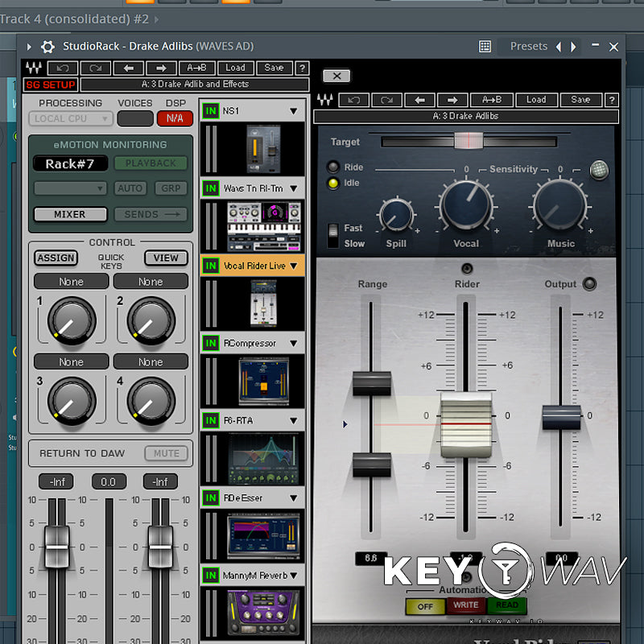644x644 pixels.
Task: Bypass Vocal Rider Live IN button
Action: (x=211, y=266)
